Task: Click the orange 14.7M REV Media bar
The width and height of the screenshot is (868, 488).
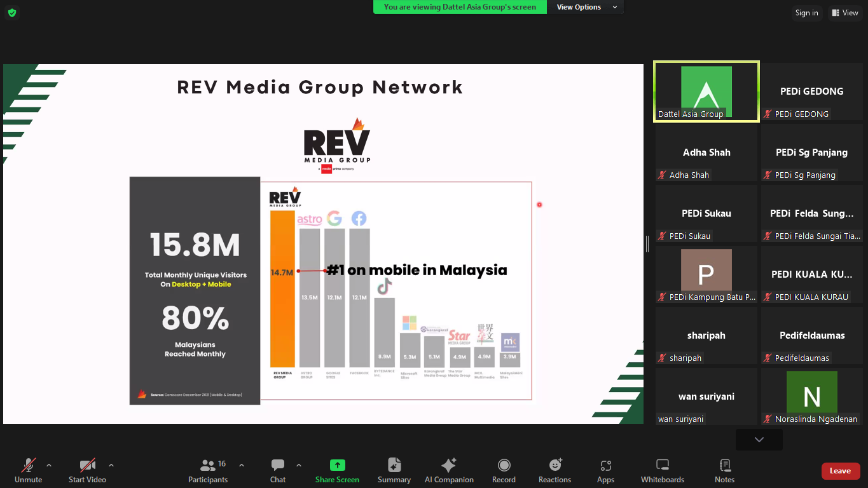Action: coord(282,289)
